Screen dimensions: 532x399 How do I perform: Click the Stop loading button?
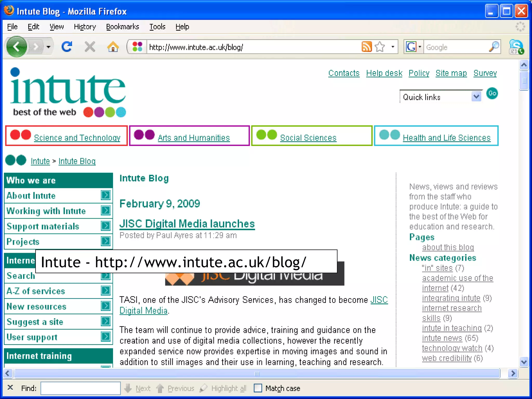click(90, 47)
